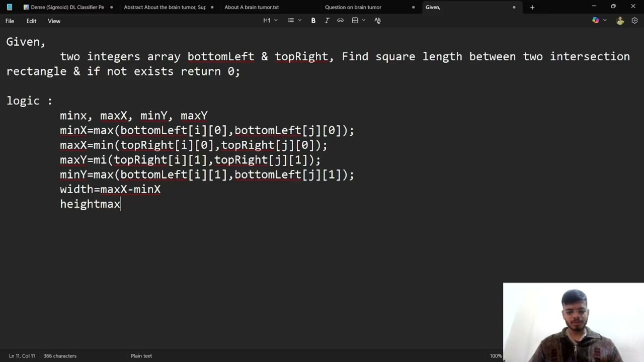Click the 'minx, maxX, minY, maxY' line
This screenshot has width=644, height=362.
134,116
